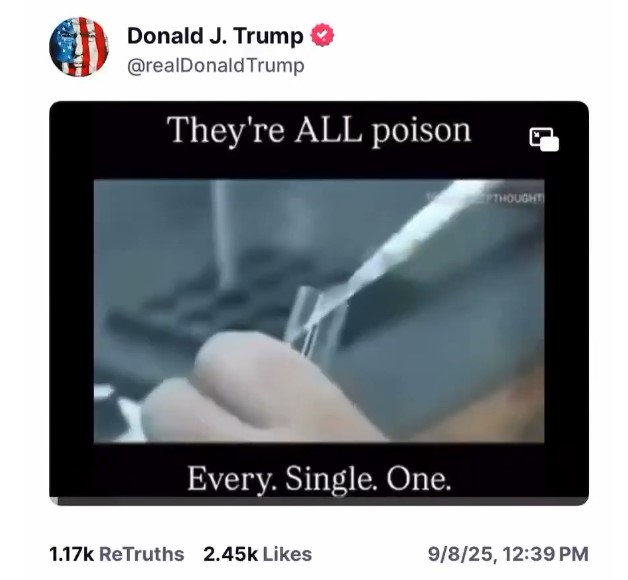The height and width of the screenshot is (580, 628).
Task: View the 1.17k ReTruths count
Action: click(x=71, y=554)
